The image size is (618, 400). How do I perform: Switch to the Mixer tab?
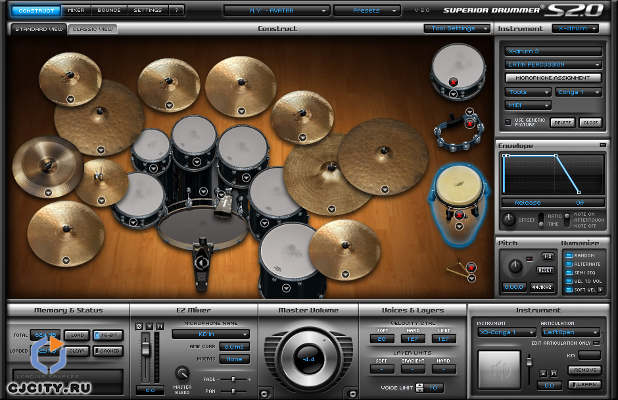point(76,11)
